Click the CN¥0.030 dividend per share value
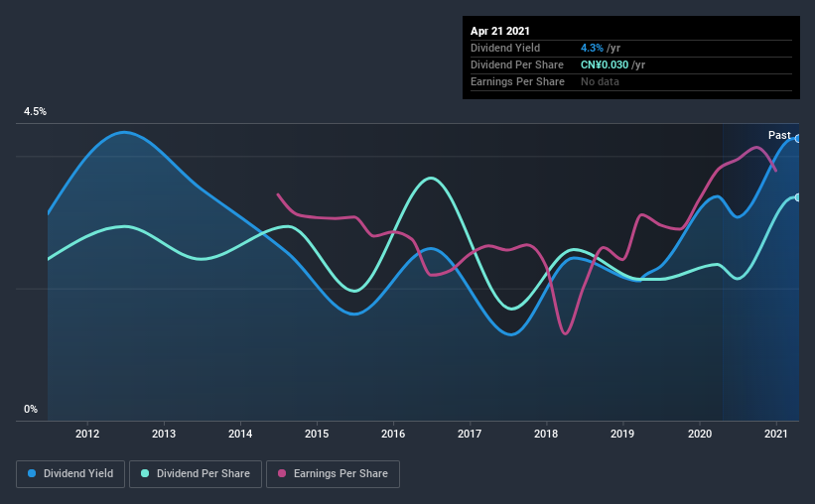 pos(605,64)
